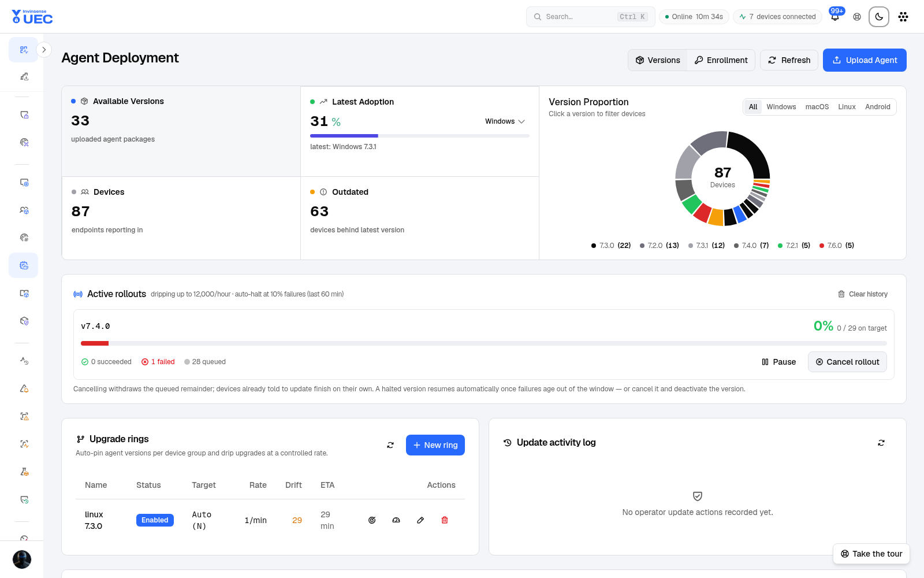The width and height of the screenshot is (924, 578).
Task: Filter devices by 7.6.0 (5) legend
Action: pos(837,246)
